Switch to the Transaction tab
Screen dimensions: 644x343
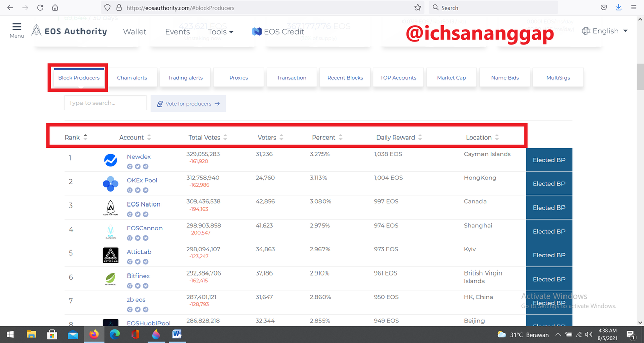pos(292,78)
